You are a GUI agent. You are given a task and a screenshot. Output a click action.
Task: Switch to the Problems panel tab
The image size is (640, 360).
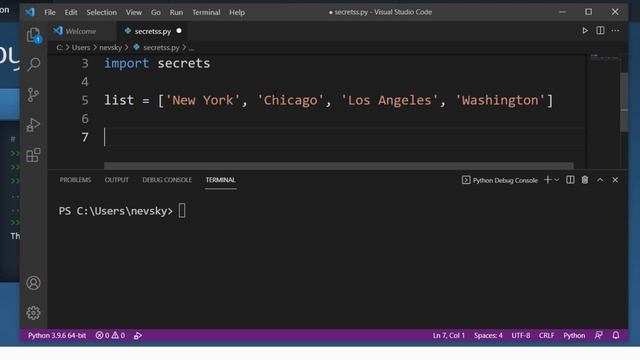(75, 180)
